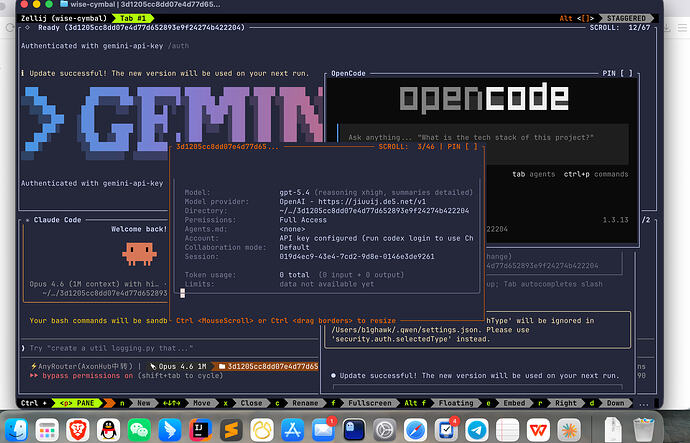Click Fullscreen in the status bar
The width and height of the screenshot is (690, 443).
(369, 403)
